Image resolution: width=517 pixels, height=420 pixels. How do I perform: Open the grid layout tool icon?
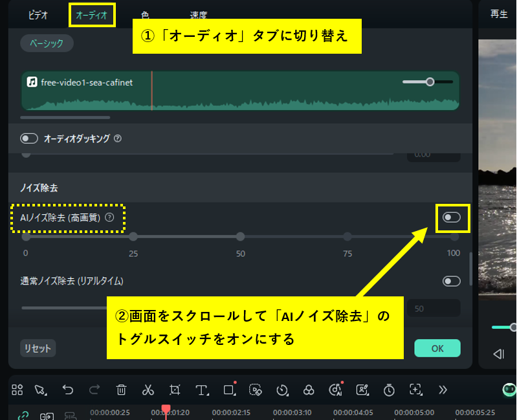(x=17, y=390)
